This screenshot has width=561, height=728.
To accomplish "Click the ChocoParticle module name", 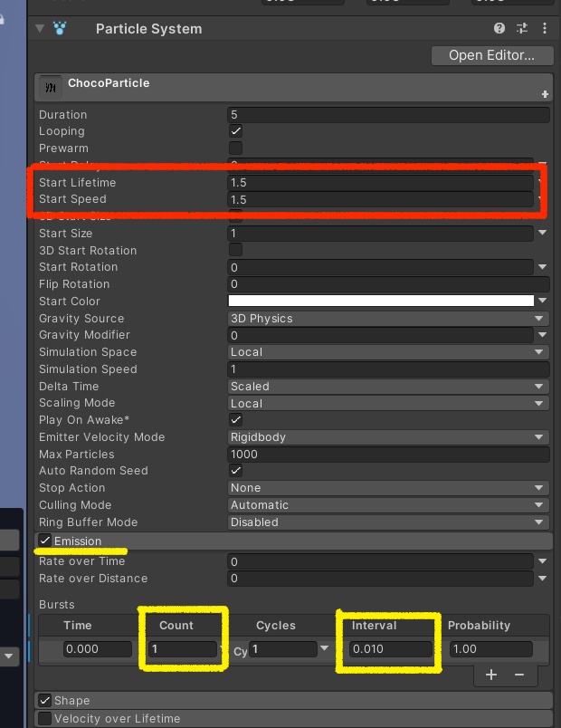I will tap(109, 83).
